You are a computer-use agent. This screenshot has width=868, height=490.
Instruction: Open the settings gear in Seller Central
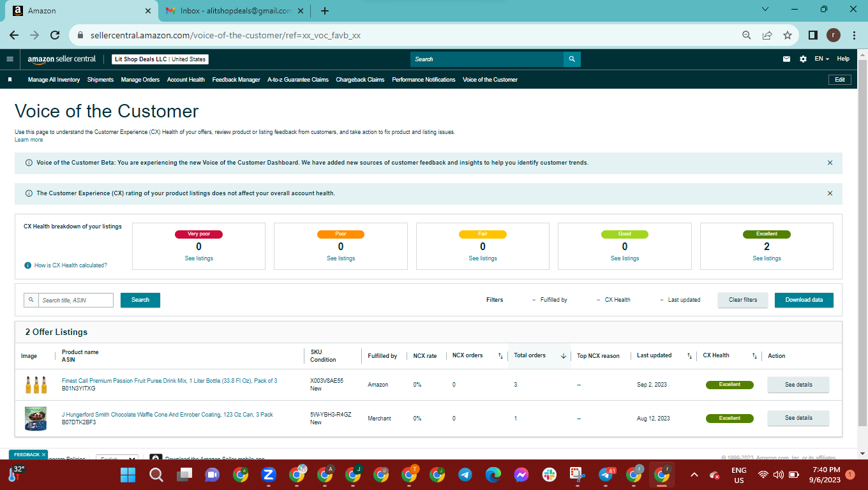(x=803, y=59)
